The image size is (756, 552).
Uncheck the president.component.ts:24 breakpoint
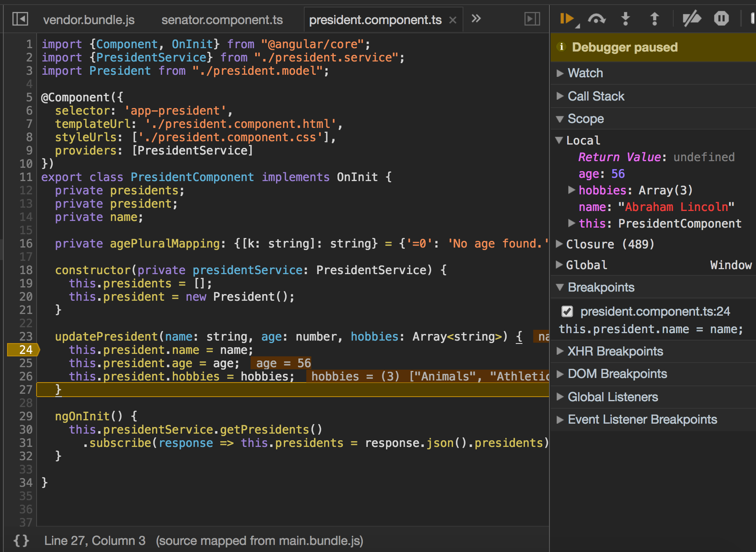[567, 312]
